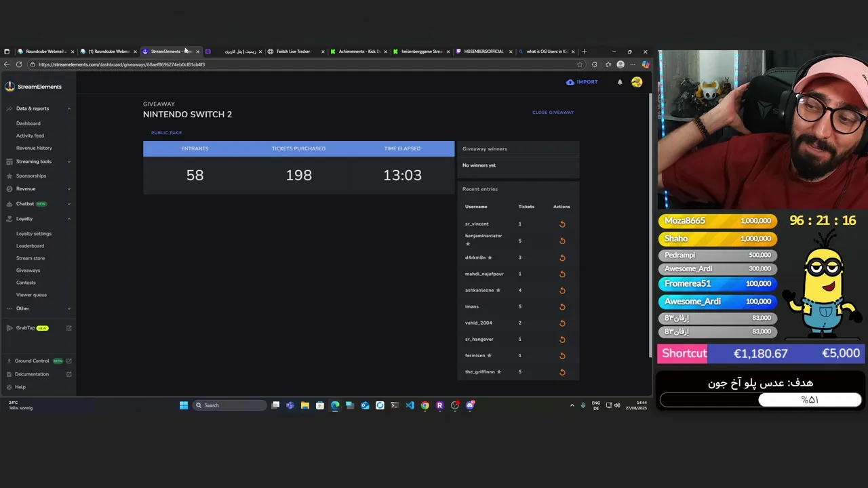Click the refund icon for benjaminaviator
The width and height of the screenshot is (868, 488).
[562, 241]
